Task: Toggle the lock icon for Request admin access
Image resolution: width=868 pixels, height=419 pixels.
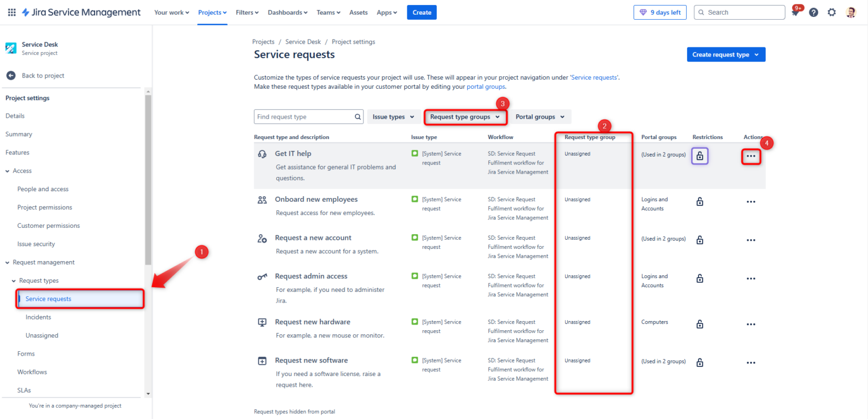Action: pos(700,278)
